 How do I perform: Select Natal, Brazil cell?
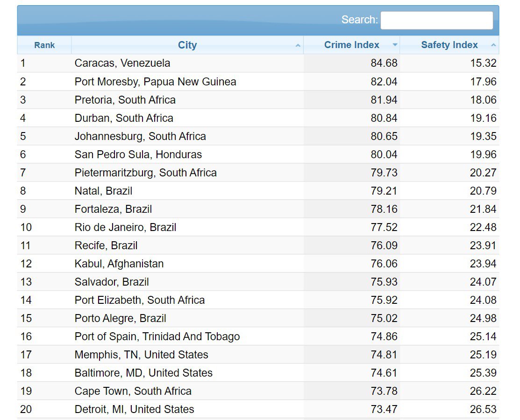click(x=187, y=191)
